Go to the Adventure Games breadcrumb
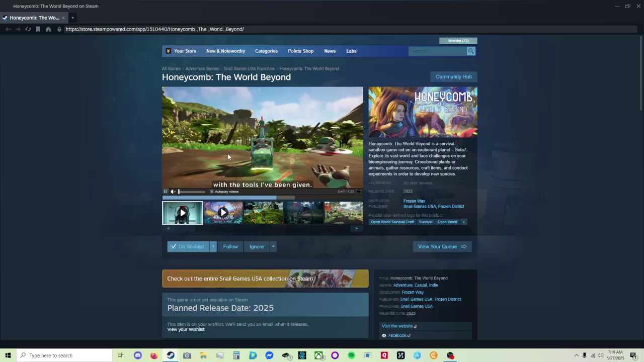644x362 pixels. coord(202,68)
